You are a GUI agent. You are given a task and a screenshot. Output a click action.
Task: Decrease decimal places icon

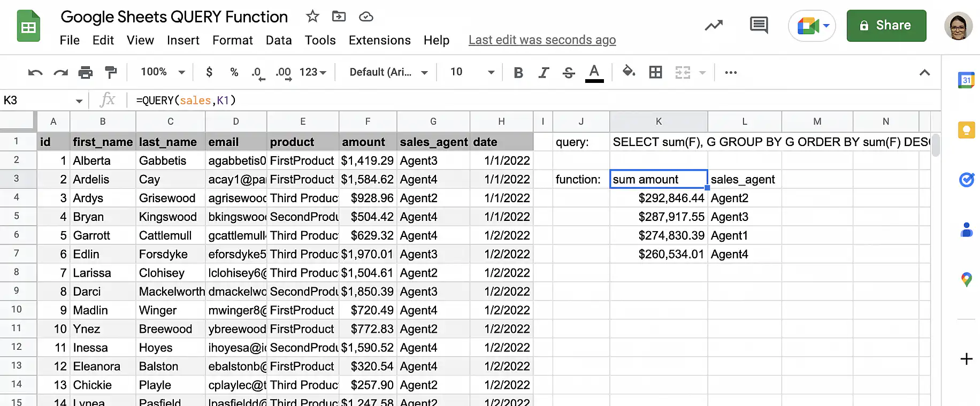click(x=258, y=73)
